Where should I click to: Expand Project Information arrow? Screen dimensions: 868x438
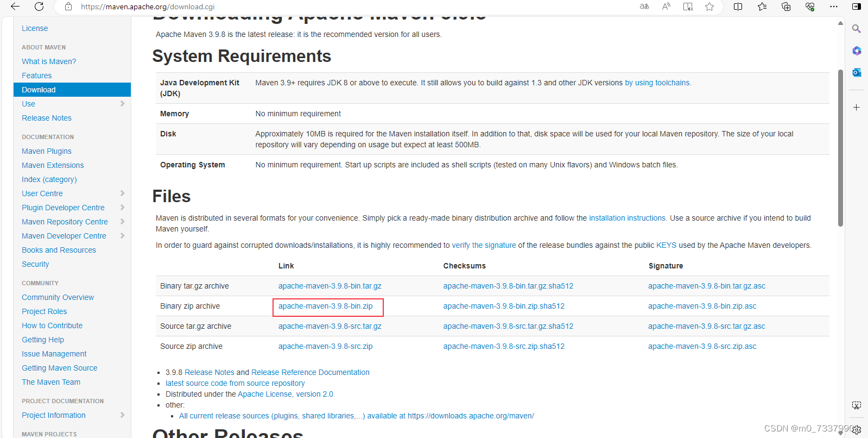pyautogui.click(x=122, y=415)
